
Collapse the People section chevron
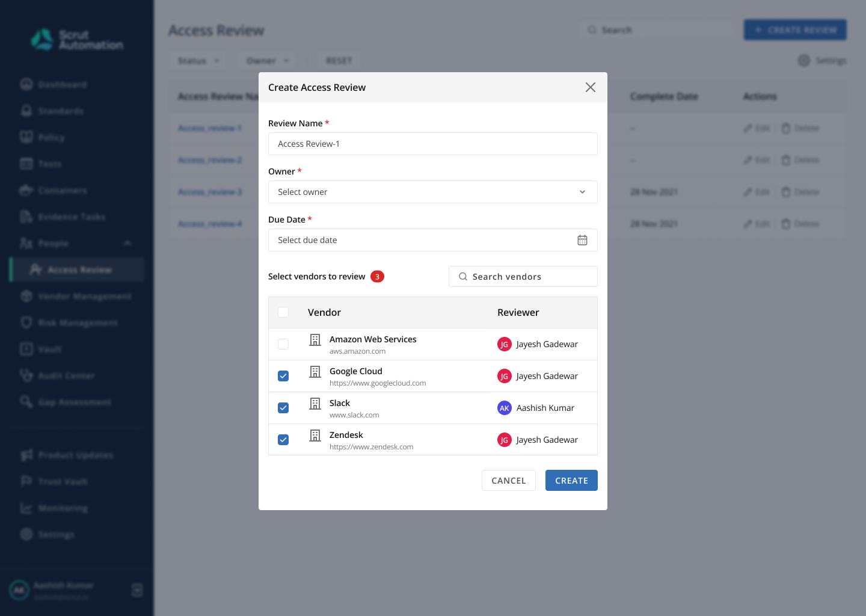[x=127, y=244]
